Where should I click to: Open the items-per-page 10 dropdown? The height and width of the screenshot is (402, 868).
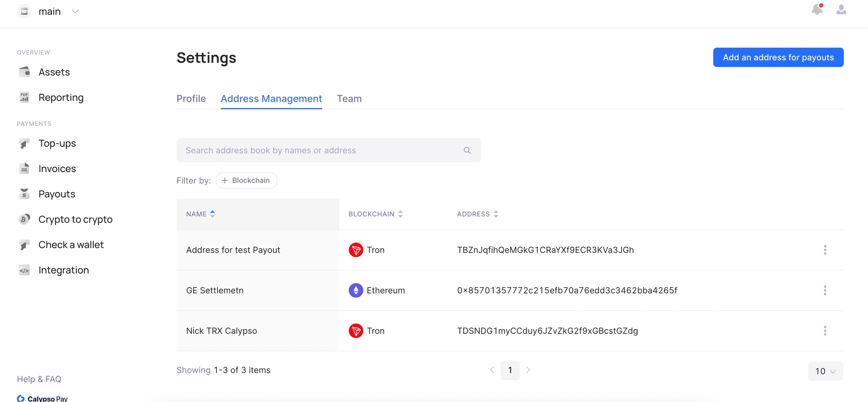click(825, 371)
